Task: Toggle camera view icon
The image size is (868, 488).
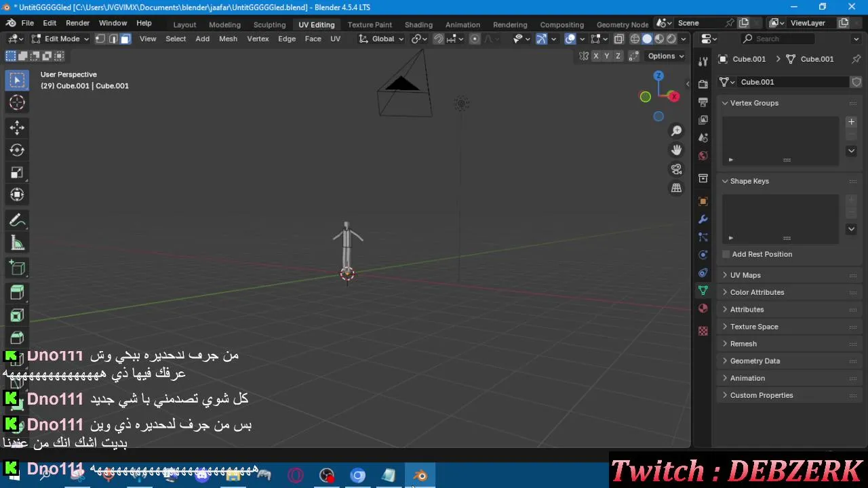Action: [x=676, y=169]
